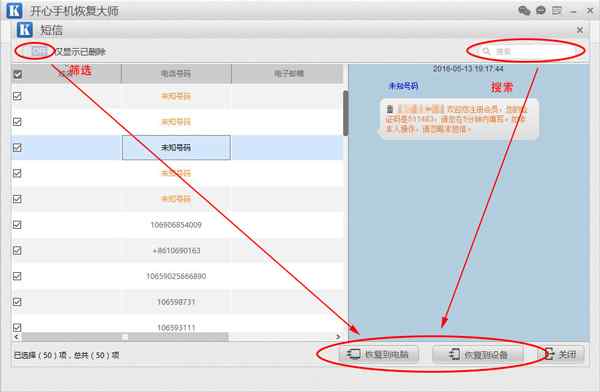The height and width of the screenshot is (392, 600).
Task: Click the exit icon on 关闭 button
Action: pyautogui.click(x=549, y=354)
